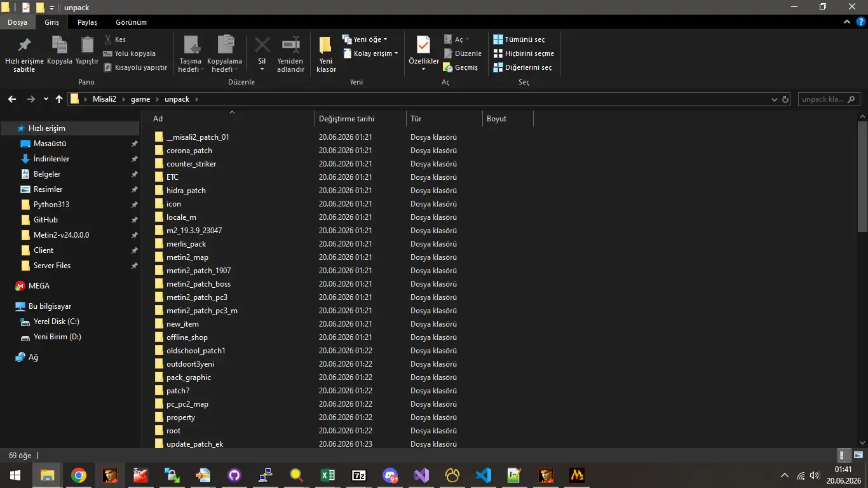
Task: Click the Yeniden adlandır rename icon
Action: [291, 45]
